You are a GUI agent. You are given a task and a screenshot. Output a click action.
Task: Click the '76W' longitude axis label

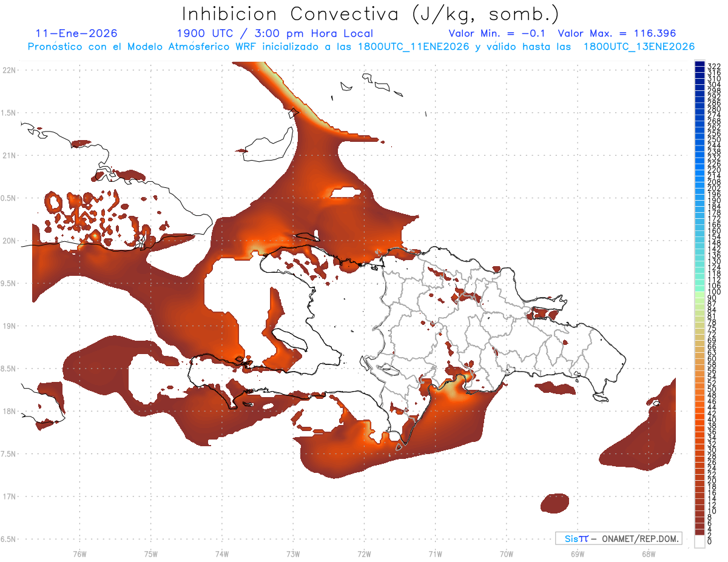[x=79, y=554]
